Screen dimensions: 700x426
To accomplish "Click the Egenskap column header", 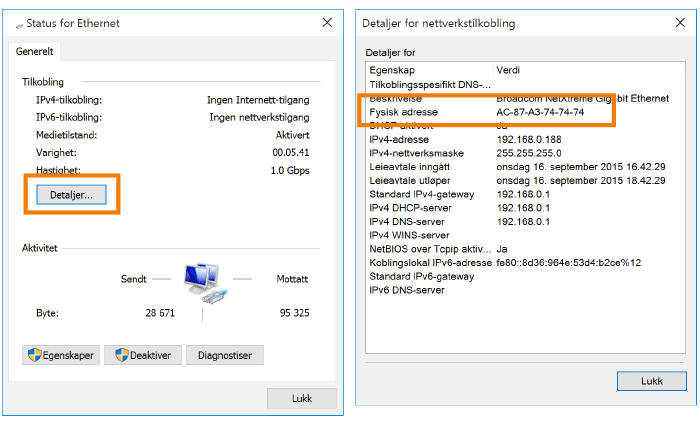I will click(x=392, y=70).
